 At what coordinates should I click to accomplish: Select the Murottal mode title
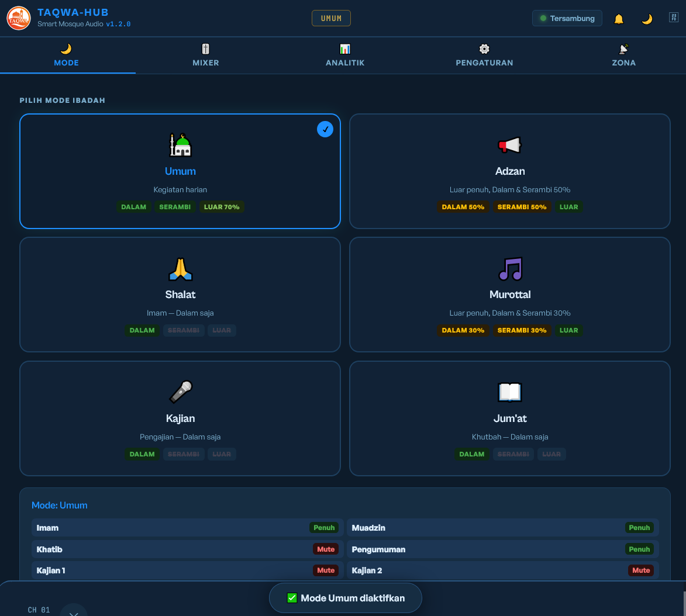(x=510, y=295)
